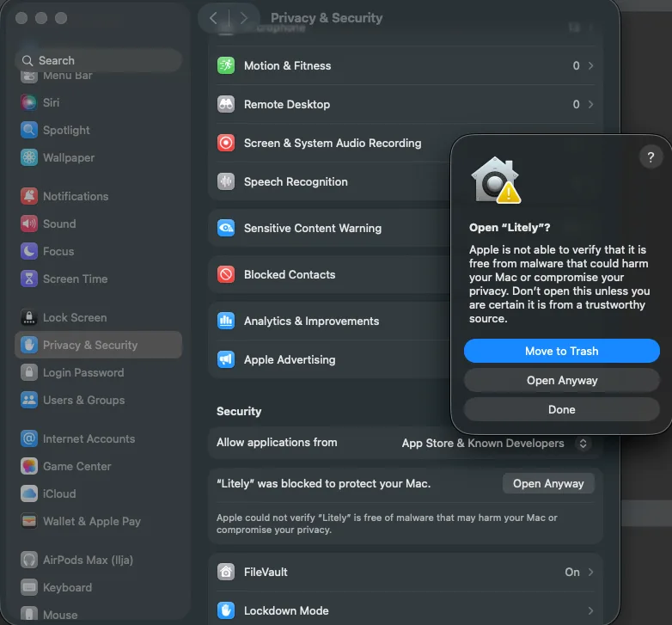The width and height of the screenshot is (672, 625).
Task: Click Move to Trash button
Action: [561, 351]
